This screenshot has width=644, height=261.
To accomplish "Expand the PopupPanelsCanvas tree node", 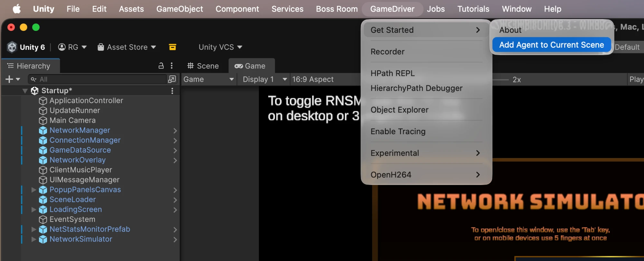I will coord(33,190).
